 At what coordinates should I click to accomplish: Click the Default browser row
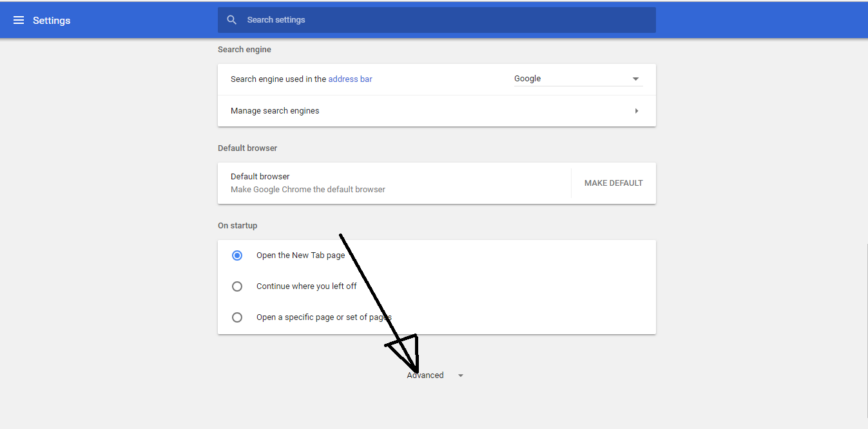click(x=387, y=183)
